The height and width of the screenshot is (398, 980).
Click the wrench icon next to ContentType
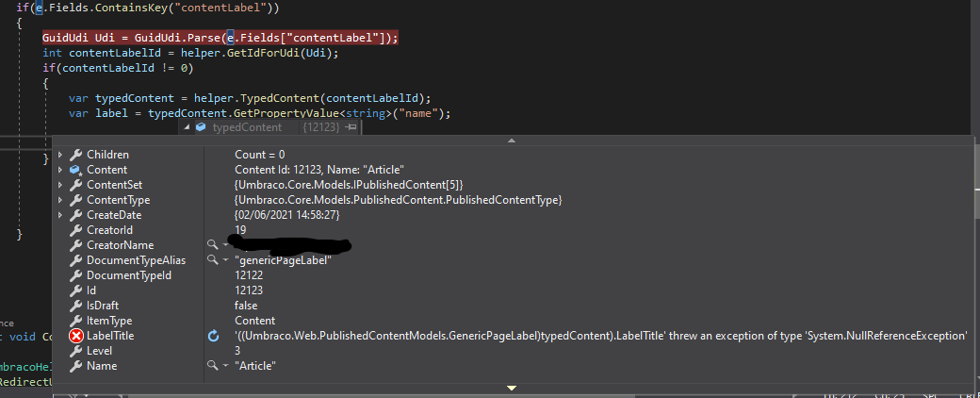coord(75,200)
